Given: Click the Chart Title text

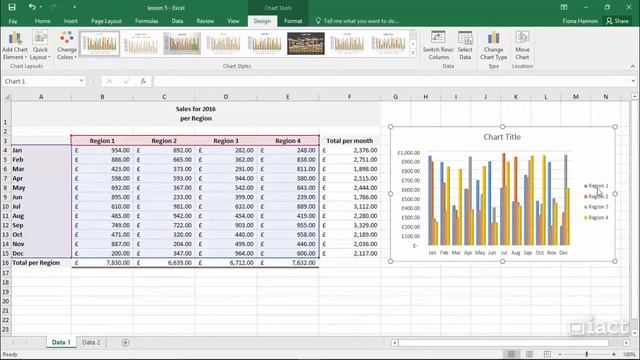Looking at the screenshot, I should [502, 137].
